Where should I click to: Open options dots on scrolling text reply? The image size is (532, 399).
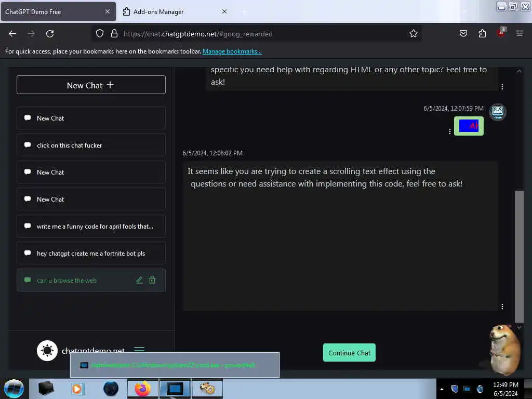[502, 307]
